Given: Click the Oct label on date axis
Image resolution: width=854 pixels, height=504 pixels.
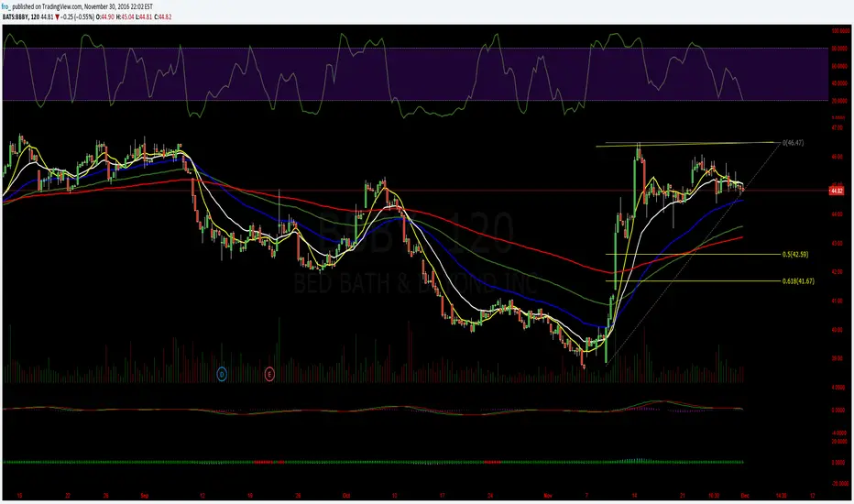Looking at the screenshot, I should coord(346,496).
